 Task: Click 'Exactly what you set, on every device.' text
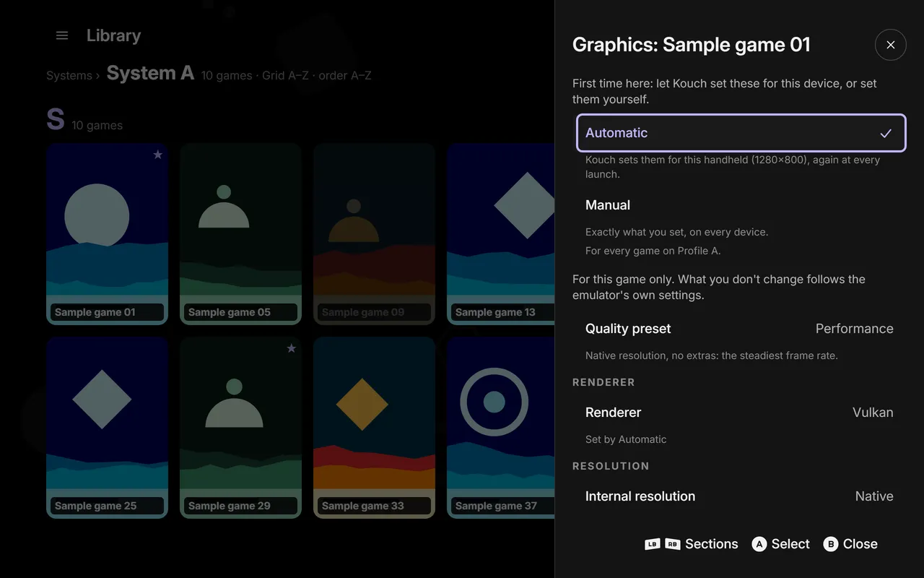[677, 232]
